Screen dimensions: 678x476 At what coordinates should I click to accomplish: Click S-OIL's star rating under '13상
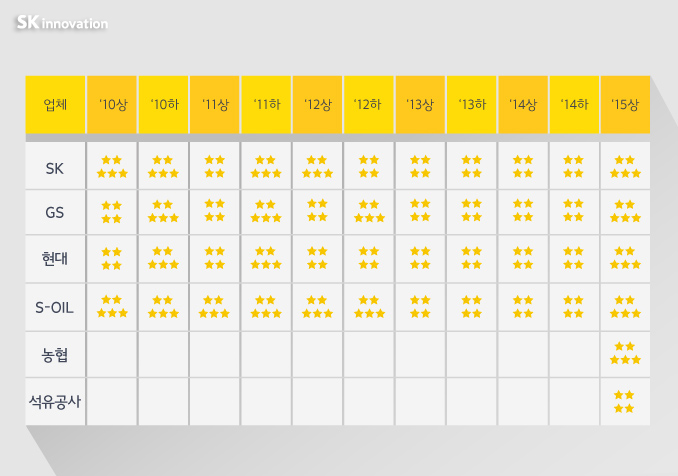click(x=420, y=306)
